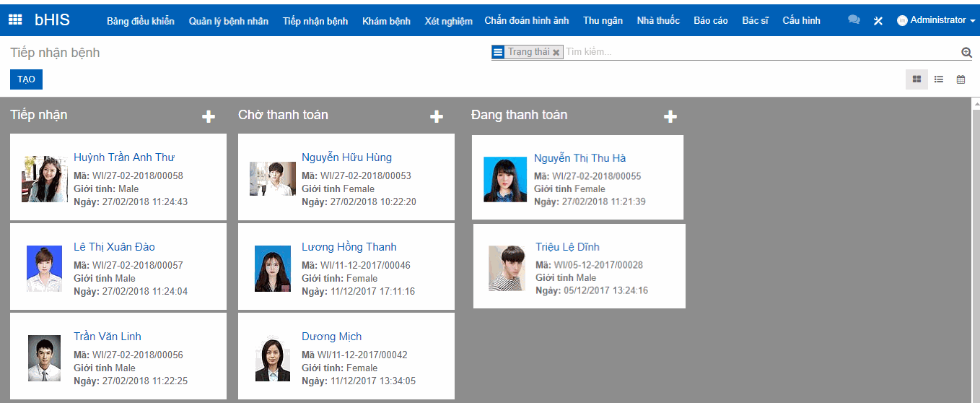Screen dimensions: 980x403
Task: Open patient Huỳnh Trần Anh Thư record
Action: pyautogui.click(x=124, y=157)
